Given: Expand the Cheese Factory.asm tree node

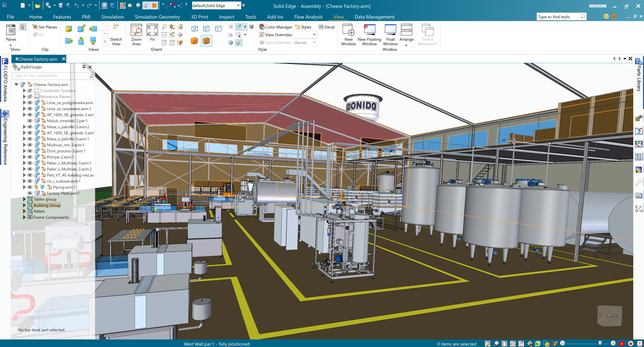Looking at the screenshot, I should (x=17, y=85).
